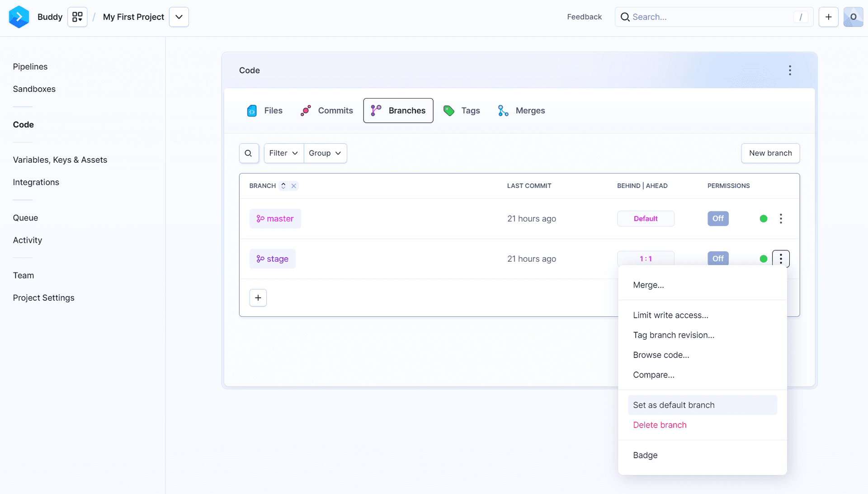868x494 pixels.
Task: Click the Buddy home logo icon
Action: pos(19,17)
